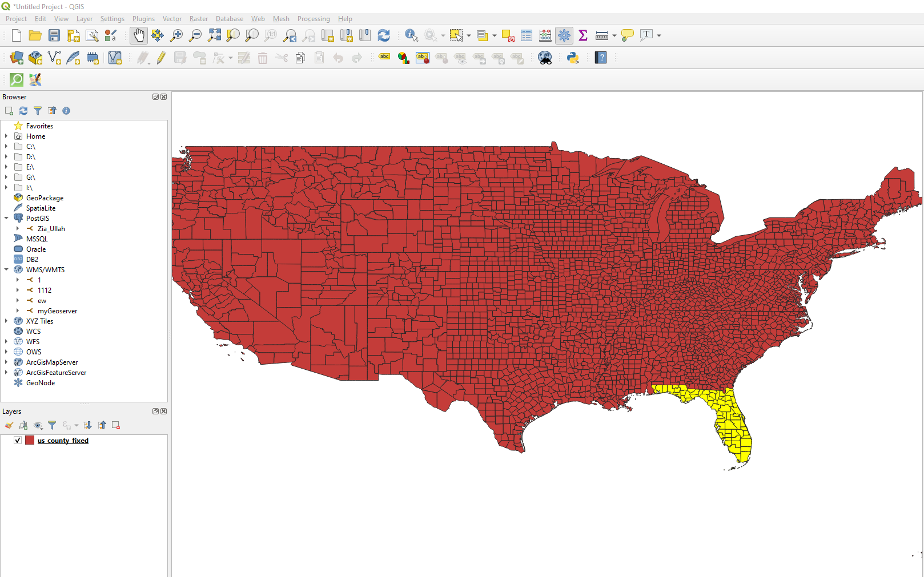Select the Pan Map hand tool
The height and width of the screenshot is (577, 924).
click(139, 35)
